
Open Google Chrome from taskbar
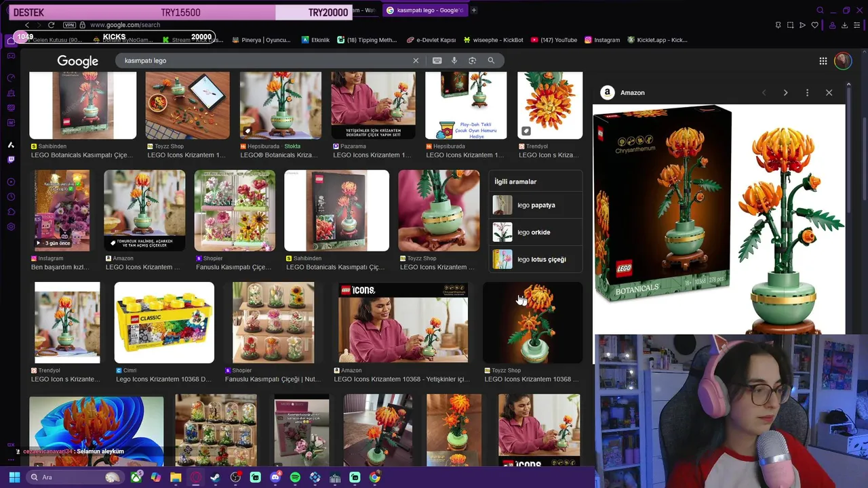click(x=374, y=477)
